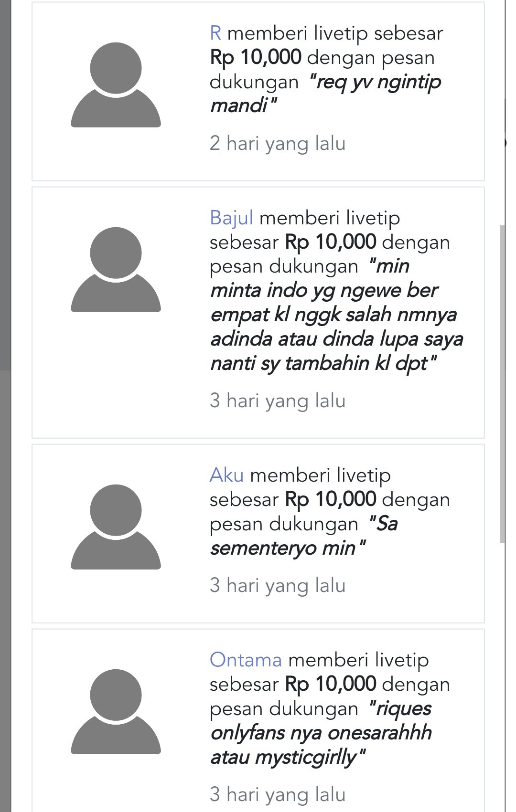Open the supporter name Bajul
Image resolution: width=516 pixels, height=812 pixels.
pyautogui.click(x=231, y=218)
